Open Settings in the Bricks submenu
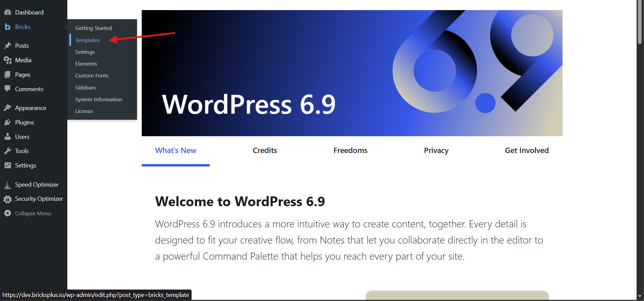644x301 pixels. pyautogui.click(x=85, y=52)
